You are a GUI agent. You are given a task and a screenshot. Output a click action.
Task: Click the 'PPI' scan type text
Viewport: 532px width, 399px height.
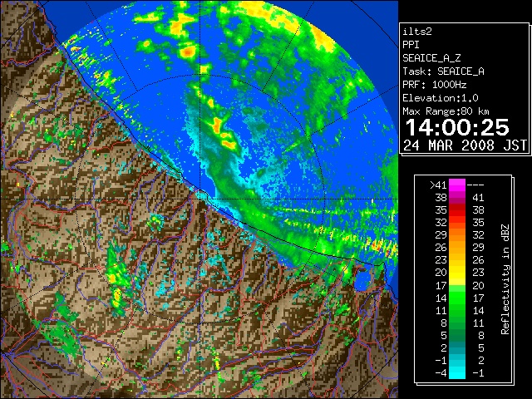[411, 45]
